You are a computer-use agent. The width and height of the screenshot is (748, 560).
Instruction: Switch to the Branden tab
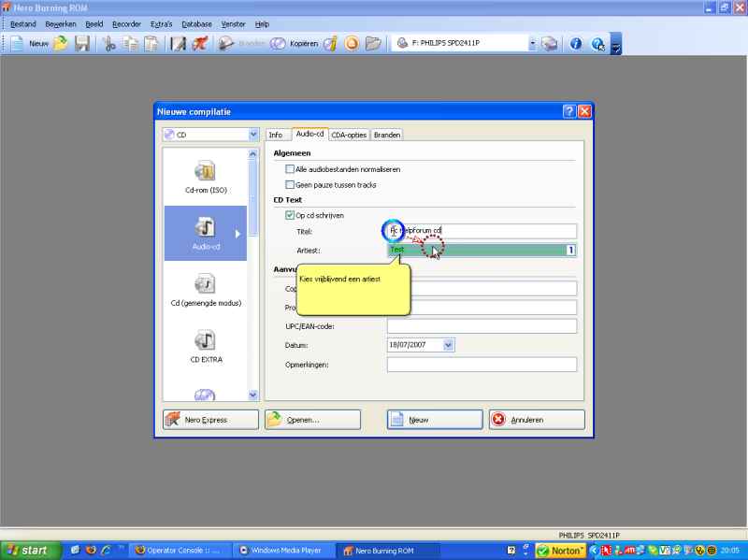click(387, 135)
